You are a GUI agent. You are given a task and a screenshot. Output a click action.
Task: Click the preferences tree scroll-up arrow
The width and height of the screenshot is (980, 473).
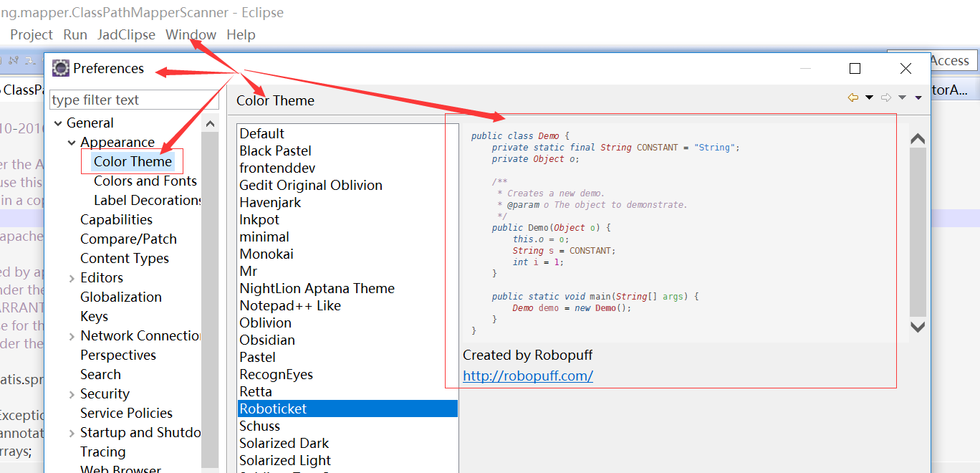pos(210,124)
